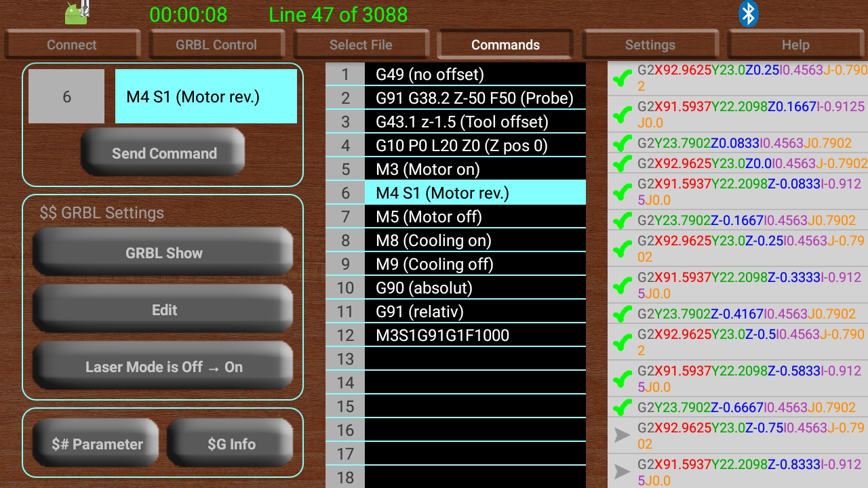The image size is (868, 488).
Task: Click the $G Info button
Action: point(231,445)
